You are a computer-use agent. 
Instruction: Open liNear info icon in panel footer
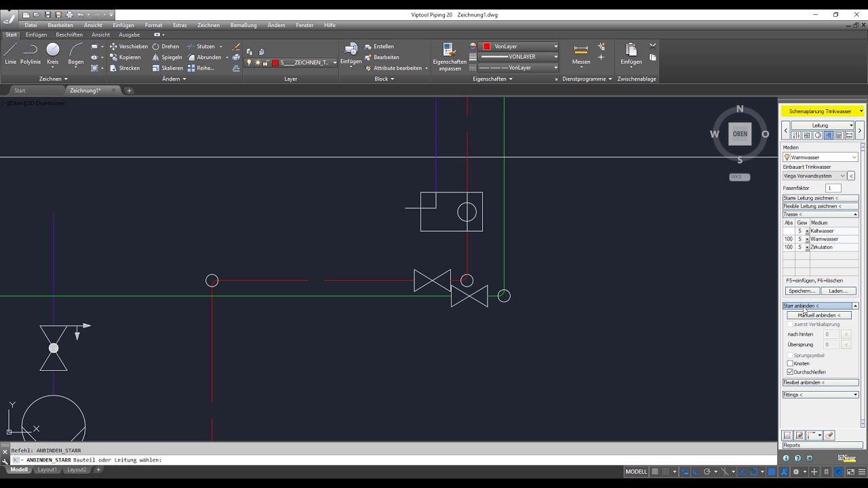[786, 459]
